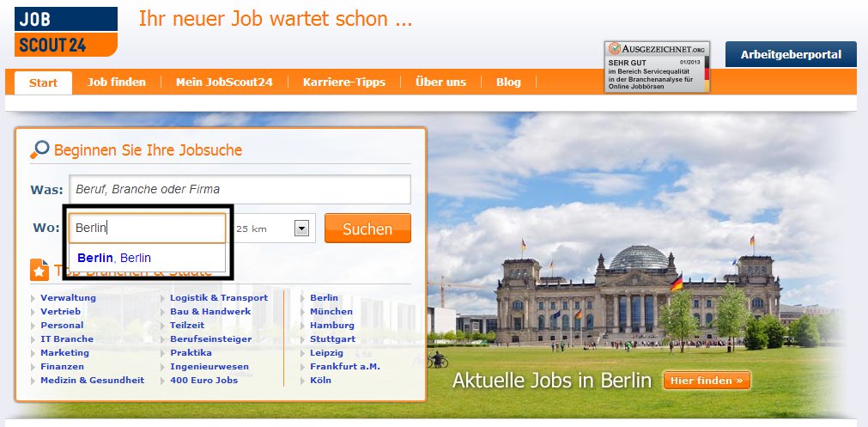The width and height of the screenshot is (868, 427).
Task: Open the Blog menu item
Action: [x=508, y=82]
